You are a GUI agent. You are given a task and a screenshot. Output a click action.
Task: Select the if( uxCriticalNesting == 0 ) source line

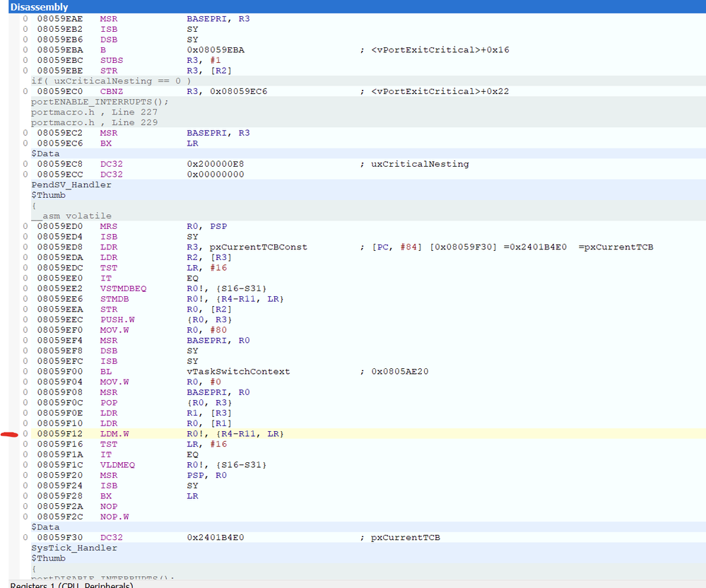pos(110,81)
